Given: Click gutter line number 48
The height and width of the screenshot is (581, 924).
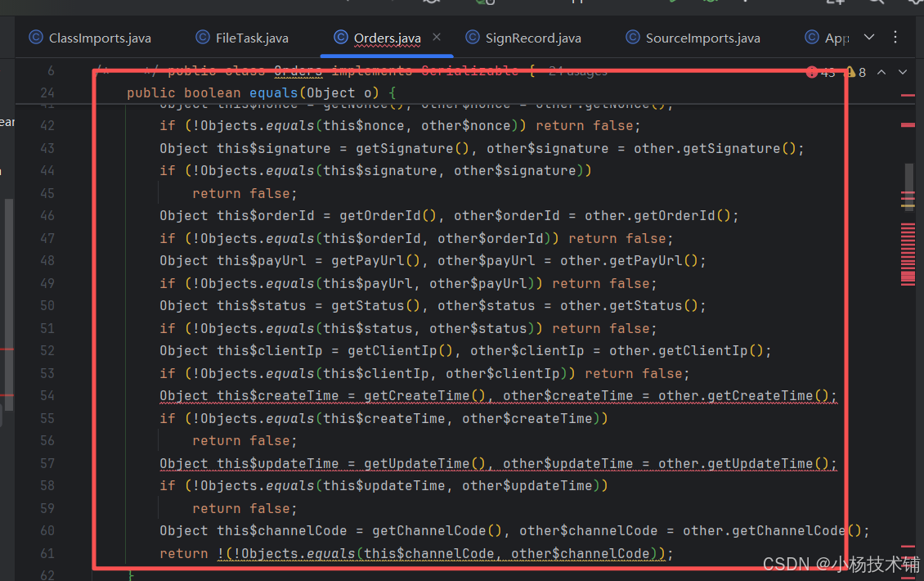Looking at the screenshot, I should point(47,261).
